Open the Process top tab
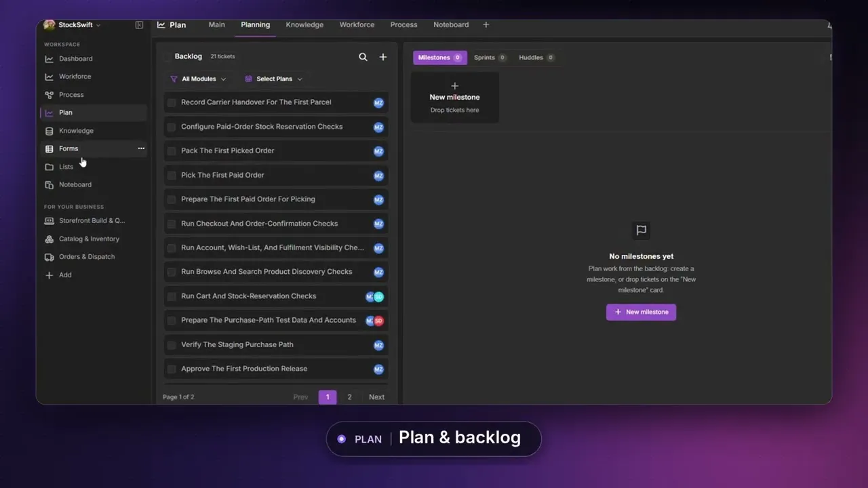The height and width of the screenshot is (488, 868). click(403, 25)
